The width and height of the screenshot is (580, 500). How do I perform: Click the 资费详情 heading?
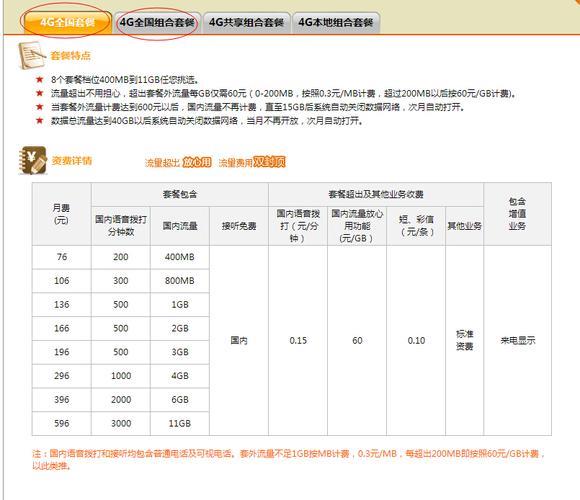pyautogui.click(x=71, y=161)
